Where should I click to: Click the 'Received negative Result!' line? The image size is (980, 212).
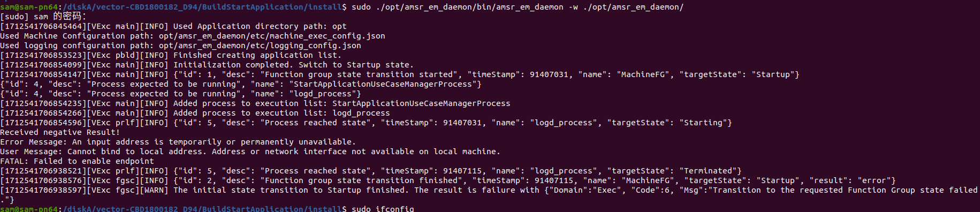click(60, 132)
